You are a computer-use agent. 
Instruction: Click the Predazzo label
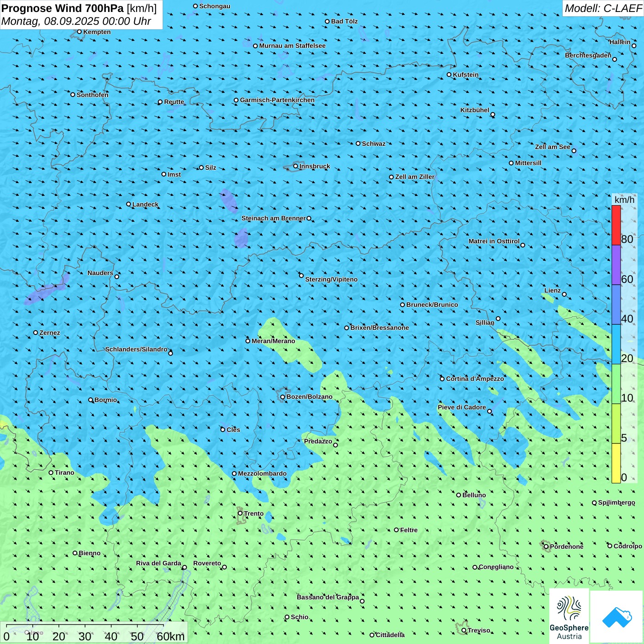point(318,441)
